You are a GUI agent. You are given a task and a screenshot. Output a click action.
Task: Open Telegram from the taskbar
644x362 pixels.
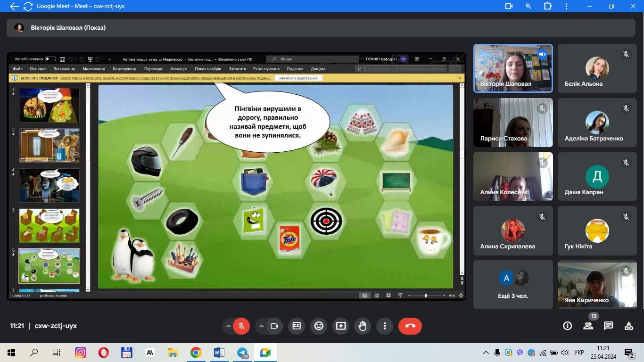pyautogui.click(x=242, y=352)
